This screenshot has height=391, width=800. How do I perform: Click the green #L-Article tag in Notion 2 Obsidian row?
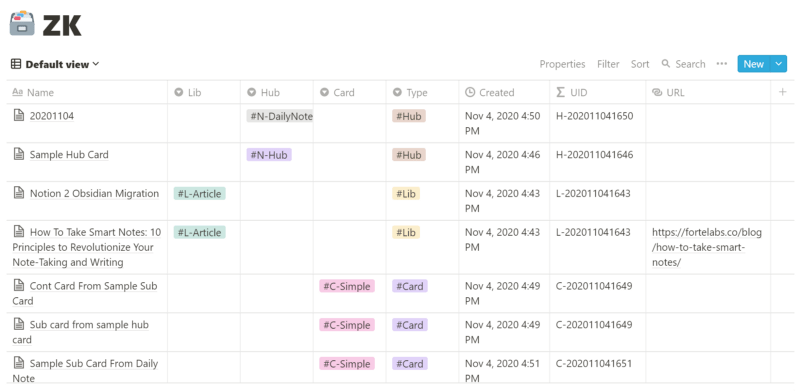click(x=199, y=193)
